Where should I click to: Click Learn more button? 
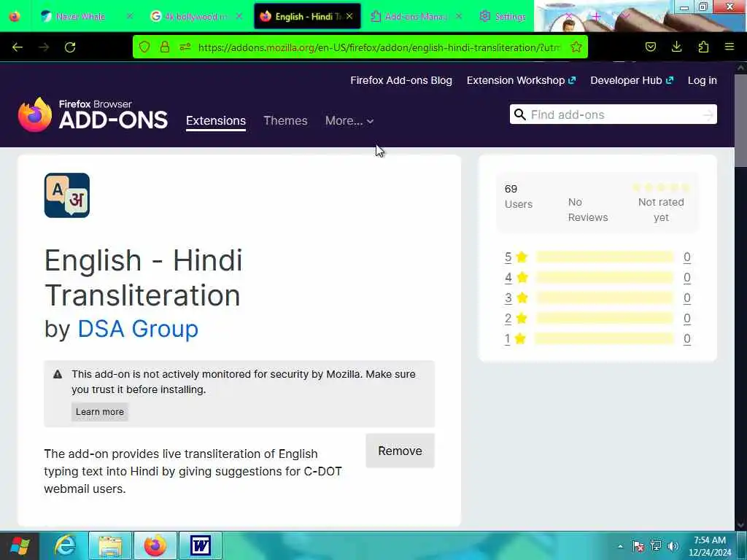(99, 412)
